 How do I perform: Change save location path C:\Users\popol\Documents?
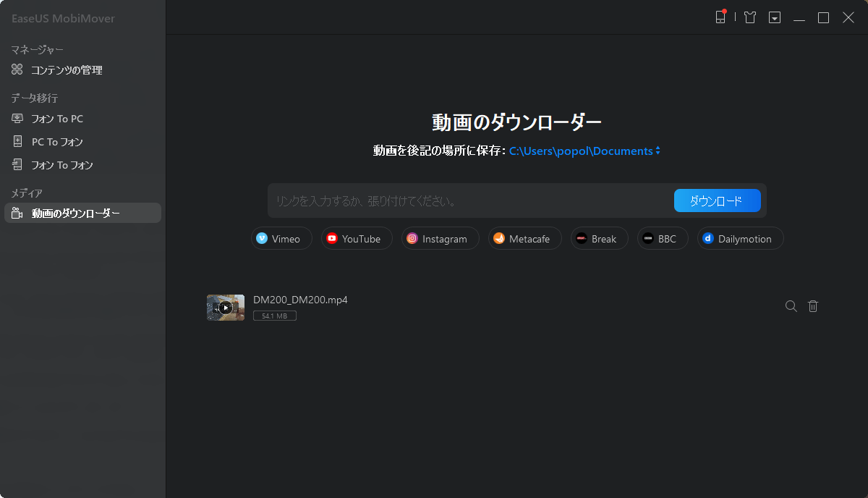[x=585, y=151]
